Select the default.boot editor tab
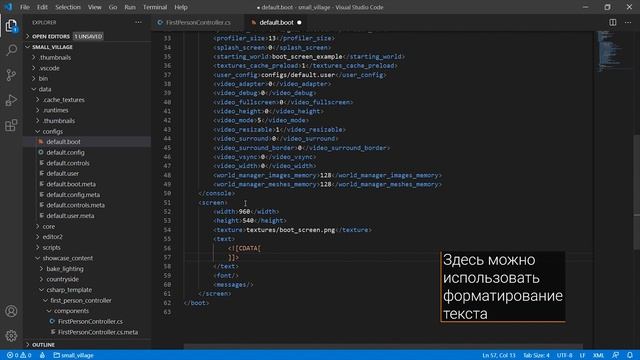This screenshot has height=360, width=640. click(x=276, y=22)
